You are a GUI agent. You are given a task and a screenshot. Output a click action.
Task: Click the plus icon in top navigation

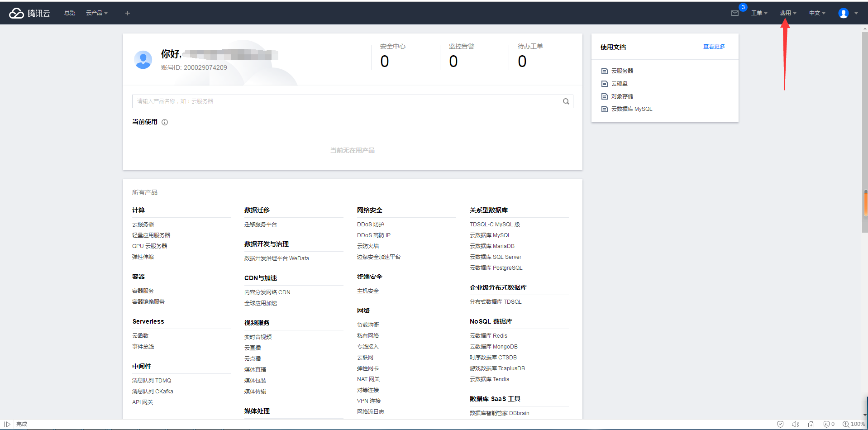(x=128, y=13)
